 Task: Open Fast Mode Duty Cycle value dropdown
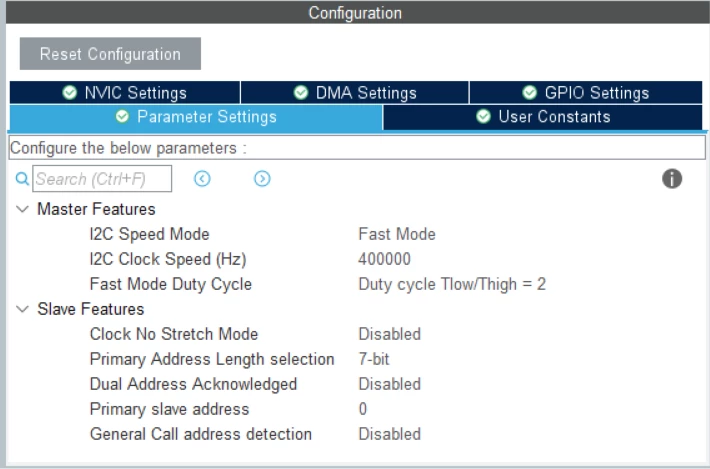pos(452,284)
